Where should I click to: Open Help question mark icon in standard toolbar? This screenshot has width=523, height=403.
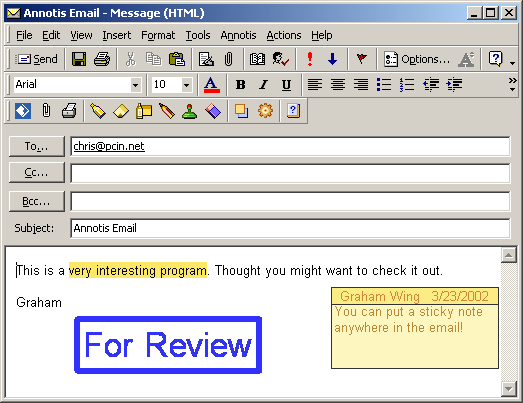click(x=495, y=59)
